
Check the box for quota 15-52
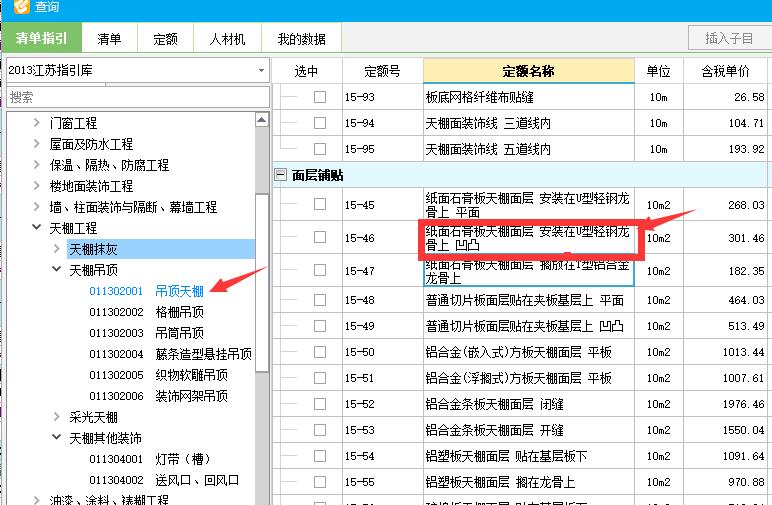tap(320, 404)
